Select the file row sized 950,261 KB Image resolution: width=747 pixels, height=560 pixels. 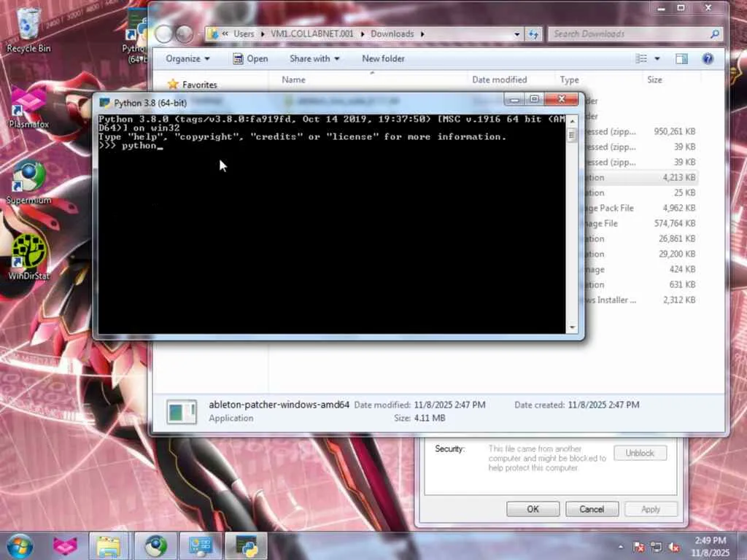pos(640,131)
